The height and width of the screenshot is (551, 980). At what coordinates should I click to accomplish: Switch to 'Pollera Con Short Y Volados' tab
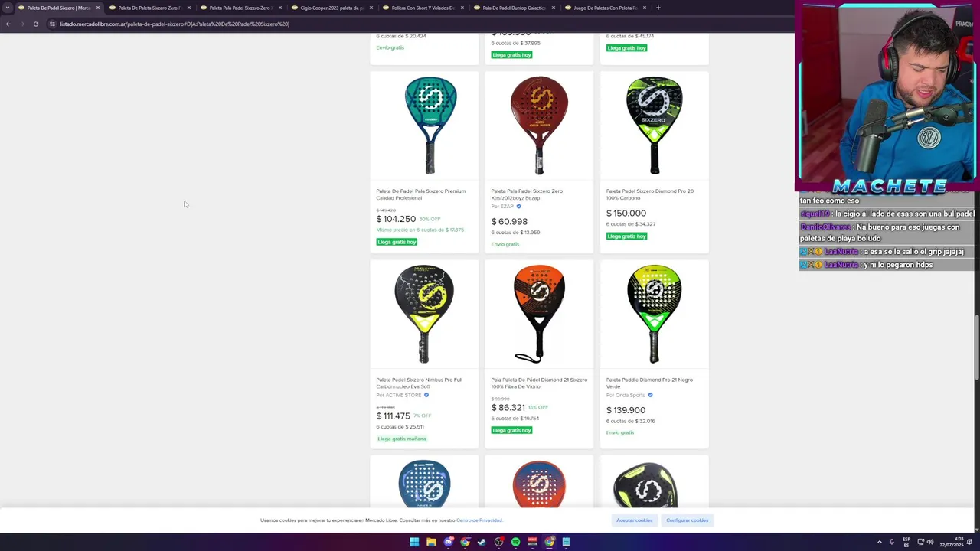(x=423, y=8)
